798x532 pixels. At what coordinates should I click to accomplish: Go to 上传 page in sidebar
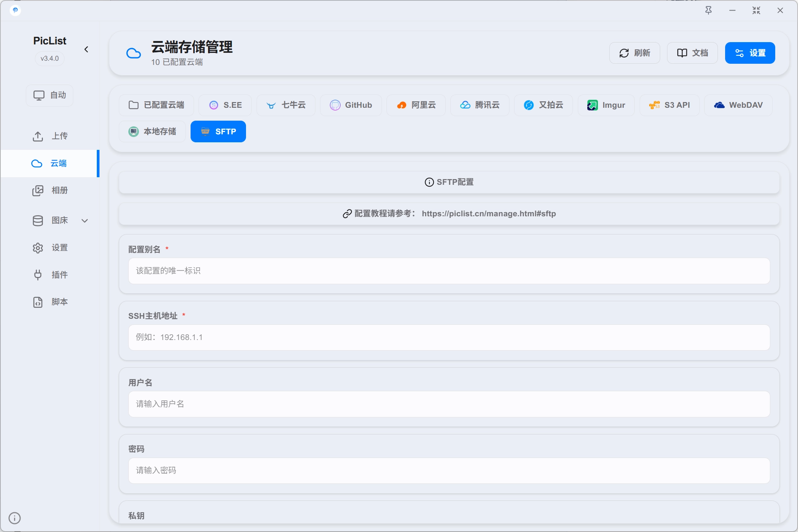[50, 136]
